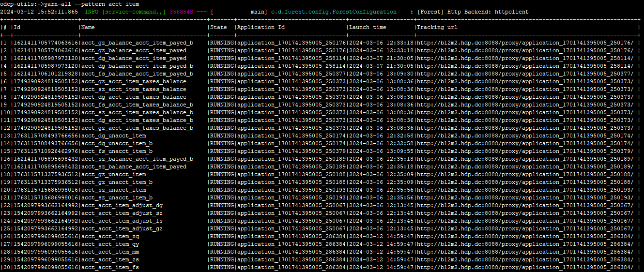Click the name acct_acct_item_adjust_dg
644x272 pixels.
pos(122,205)
